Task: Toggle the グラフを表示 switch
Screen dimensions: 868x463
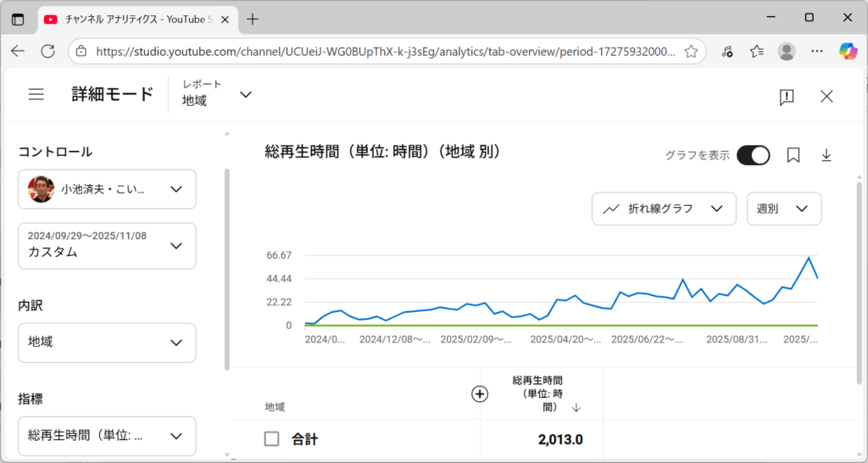Action: [753, 155]
